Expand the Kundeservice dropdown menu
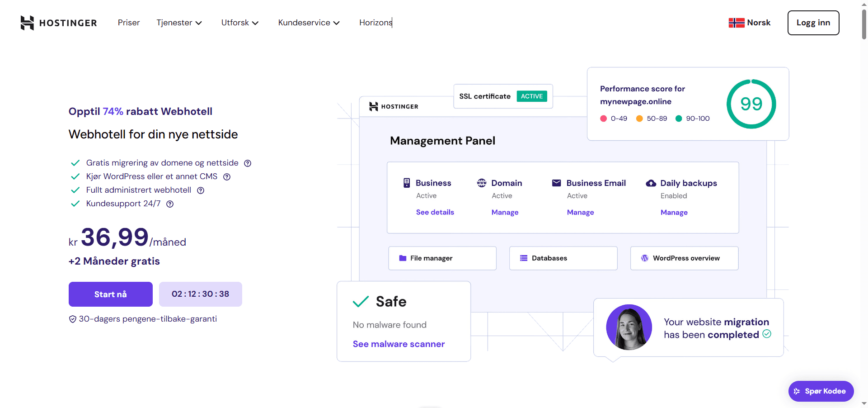868x408 pixels. pyautogui.click(x=309, y=23)
